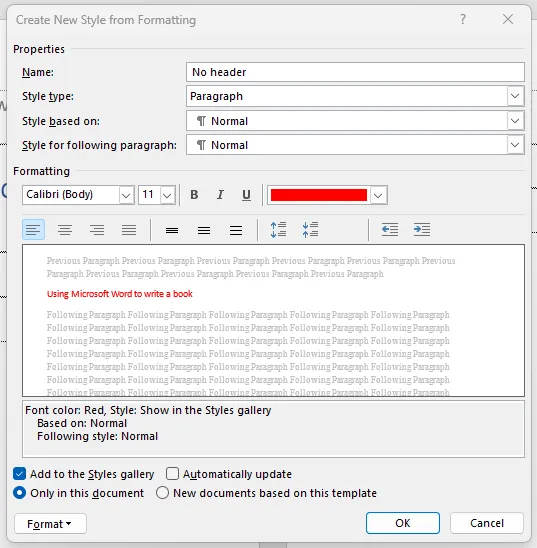Screen dimensions: 537x548
Task: Select Only in this document
Action: click(20, 493)
